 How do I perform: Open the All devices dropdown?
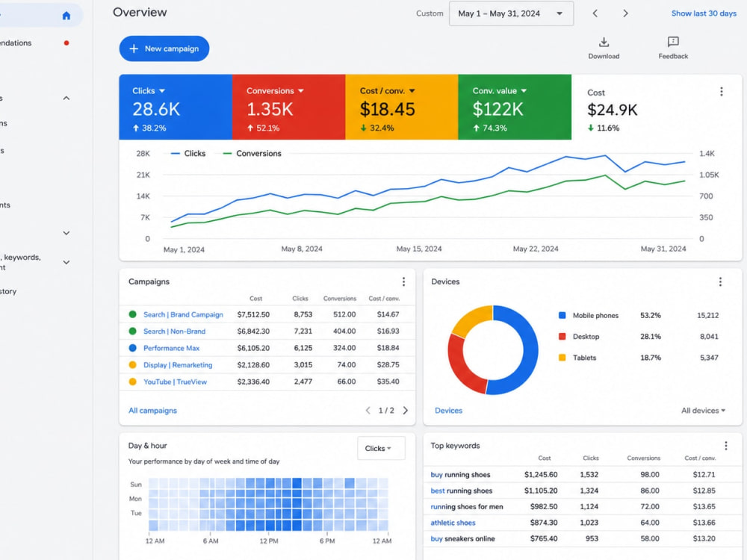[x=703, y=411]
